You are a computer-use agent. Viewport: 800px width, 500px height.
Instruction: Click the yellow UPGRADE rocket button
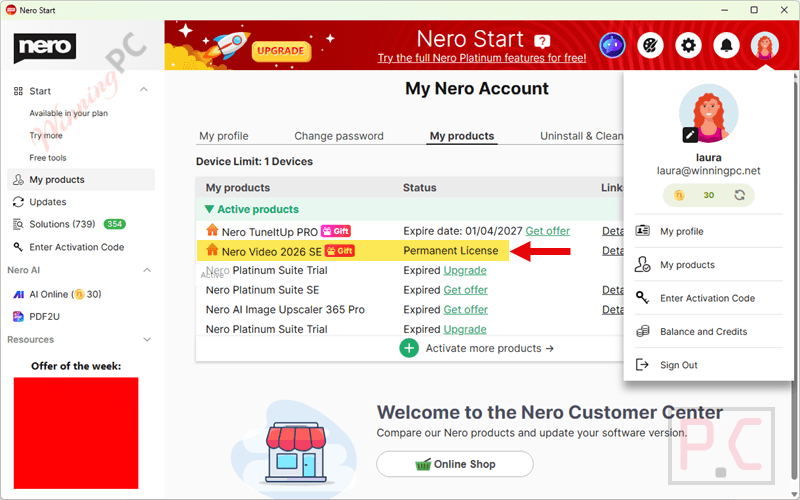281,51
